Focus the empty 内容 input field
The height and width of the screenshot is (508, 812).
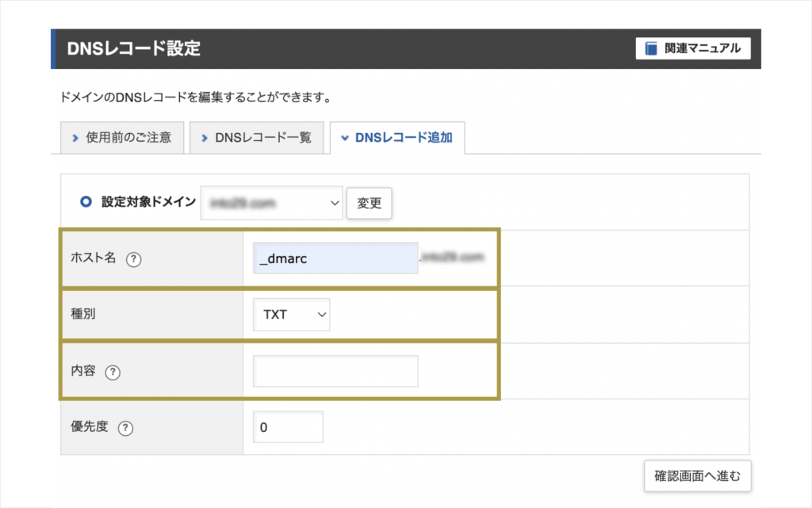coord(335,371)
